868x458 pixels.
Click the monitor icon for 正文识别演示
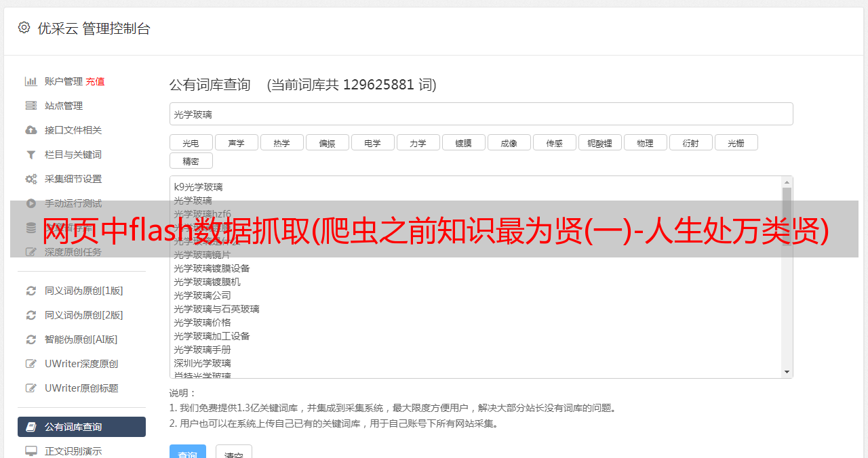tap(31, 451)
